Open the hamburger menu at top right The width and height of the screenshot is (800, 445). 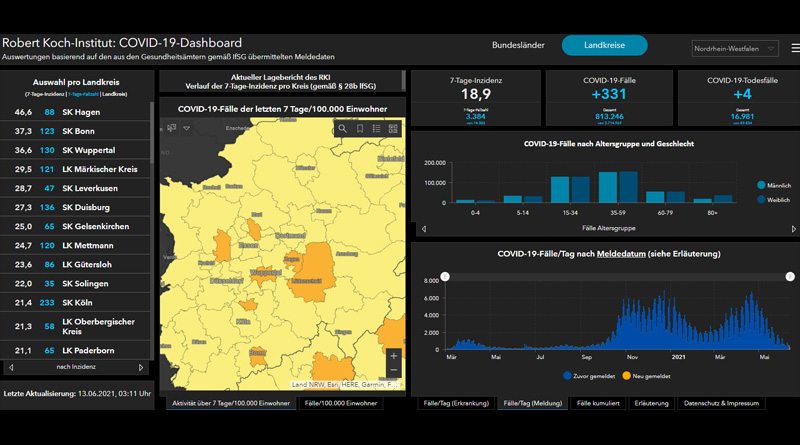[x=795, y=48]
